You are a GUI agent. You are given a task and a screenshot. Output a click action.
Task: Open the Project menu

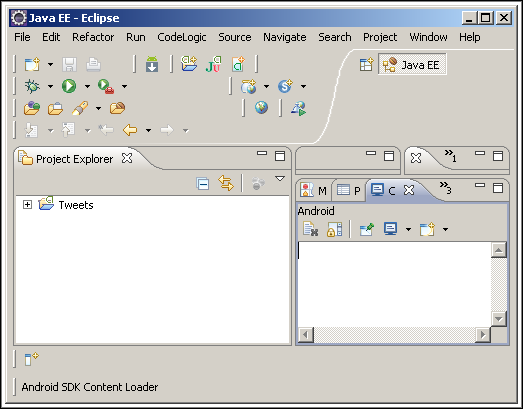pyautogui.click(x=380, y=37)
